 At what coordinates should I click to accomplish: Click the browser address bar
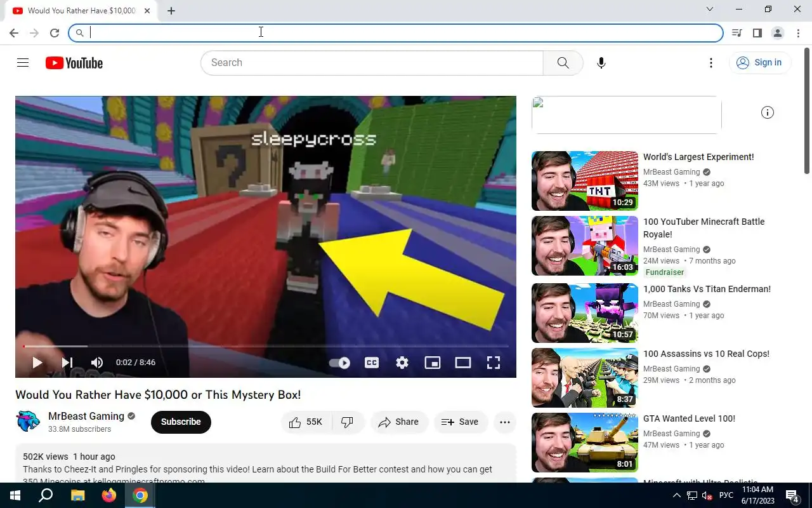396,32
